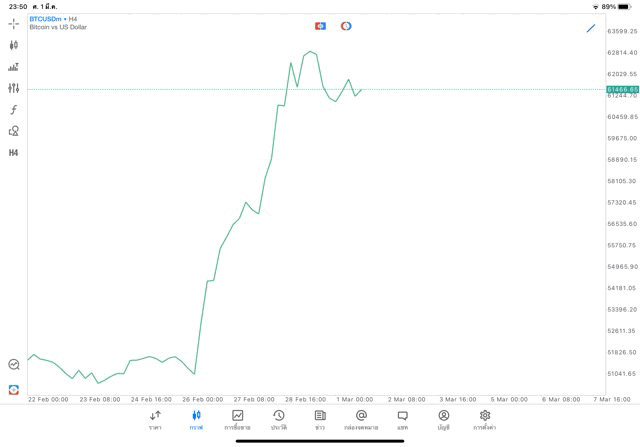The width and height of the screenshot is (640, 447).
Task: Open the chart search icon at lower left
Action: coord(14,365)
